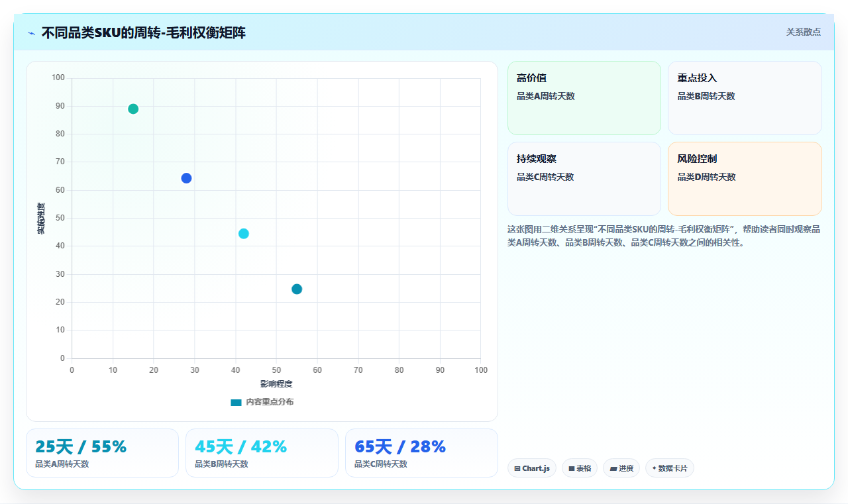Click the 影响程度 x-axis title

(276, 384)
